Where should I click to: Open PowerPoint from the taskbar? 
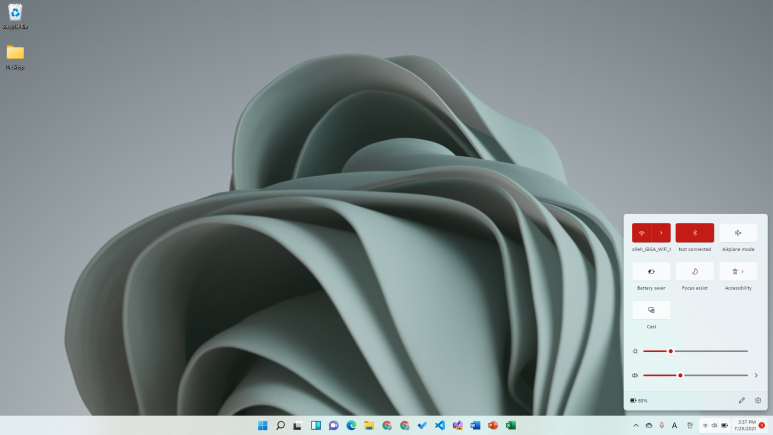[493, 425]
